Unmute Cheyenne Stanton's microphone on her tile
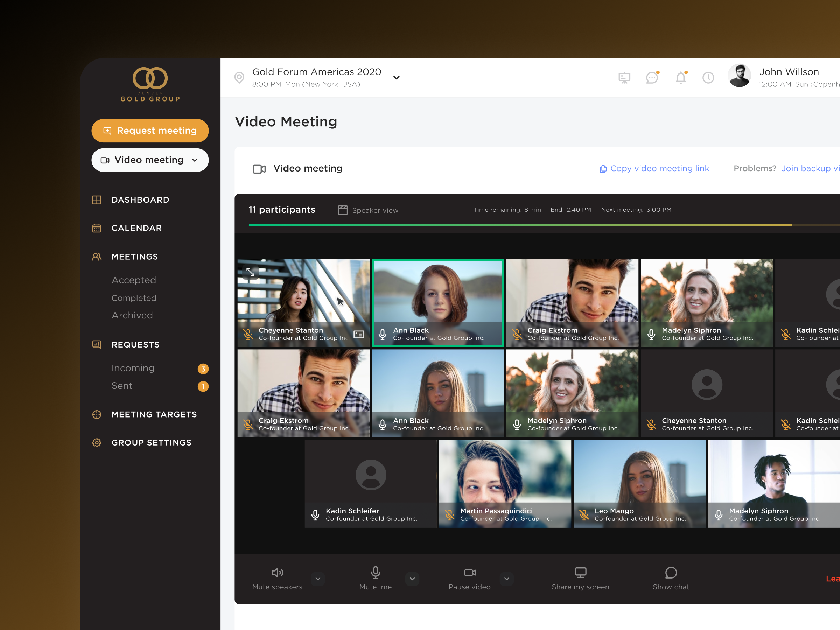Screen dimensions: 840x630 coord(248,335)
